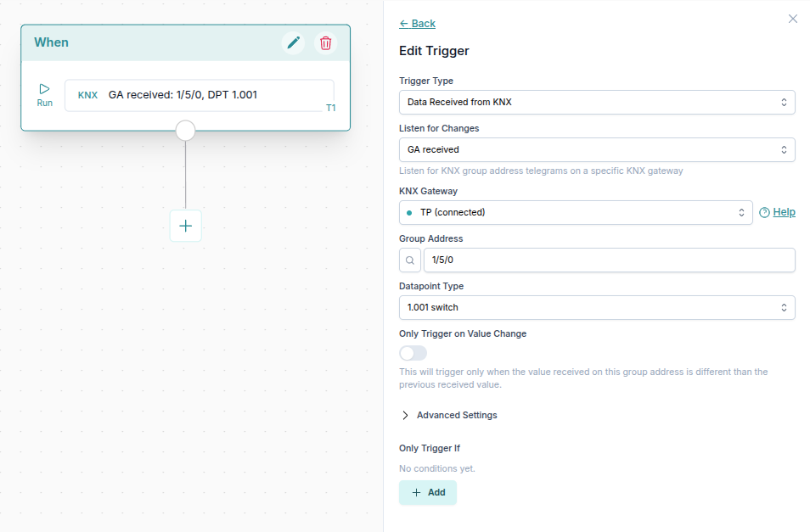Open the Help link

tap(785, 213)
